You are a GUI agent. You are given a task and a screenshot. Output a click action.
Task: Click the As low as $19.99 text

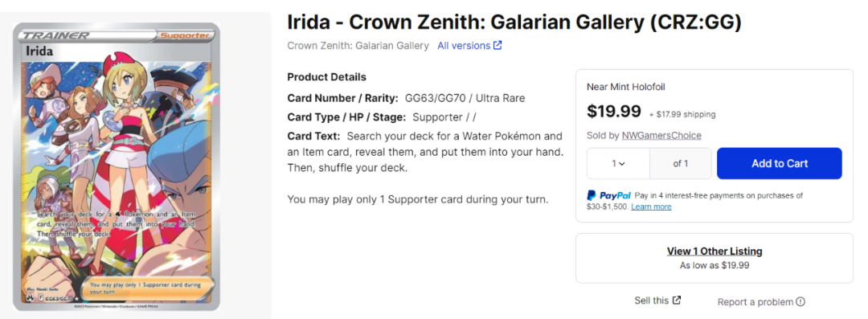pos(714,266)
